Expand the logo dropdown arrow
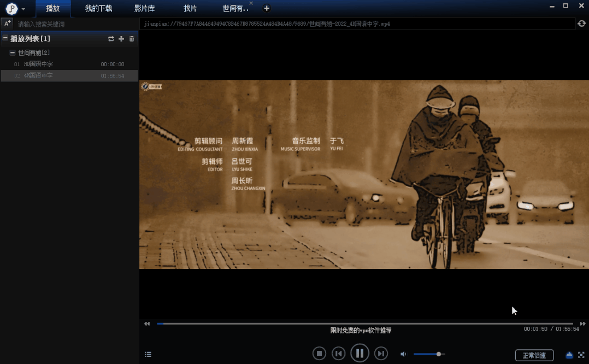Viewport: 589px width, 364px height. point(23,9)
